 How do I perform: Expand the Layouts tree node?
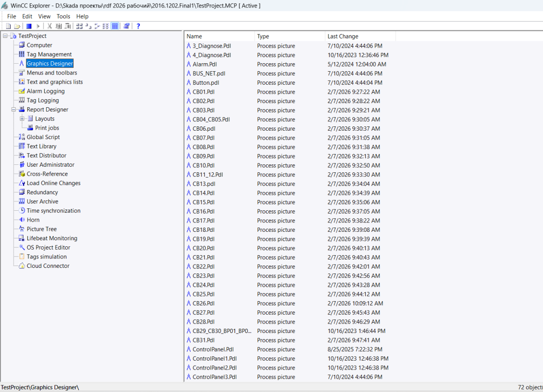(22, 119)
